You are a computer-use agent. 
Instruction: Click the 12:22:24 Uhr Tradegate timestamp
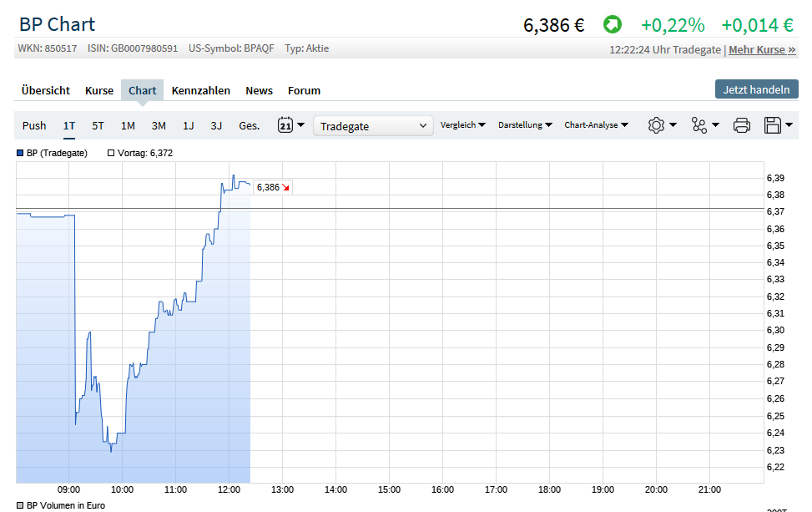665,50
